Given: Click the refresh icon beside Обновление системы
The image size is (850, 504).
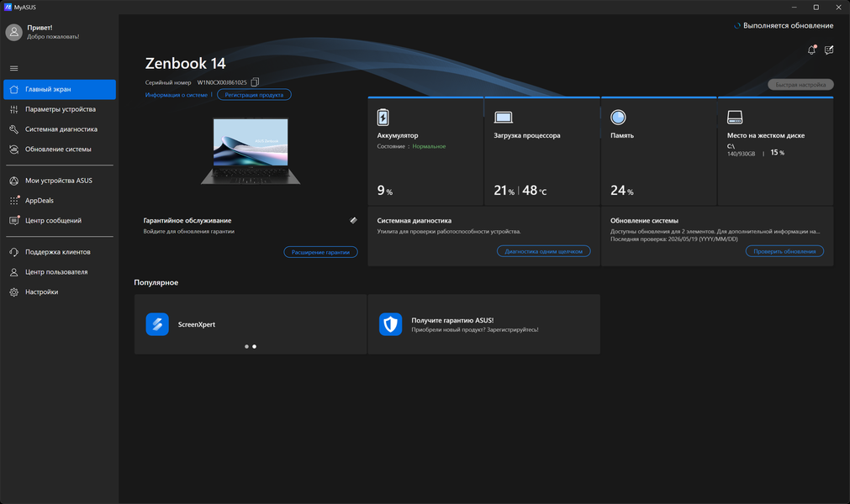Looking at the screenshot, I should pos(14,150).
